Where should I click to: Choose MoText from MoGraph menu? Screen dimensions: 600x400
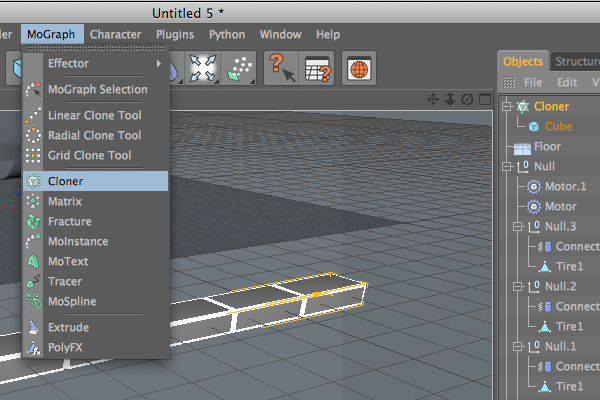(96, 261)
